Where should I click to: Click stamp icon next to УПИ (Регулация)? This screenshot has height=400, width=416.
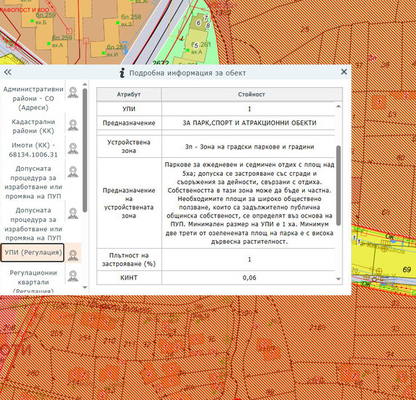click(x=73, y=255)
